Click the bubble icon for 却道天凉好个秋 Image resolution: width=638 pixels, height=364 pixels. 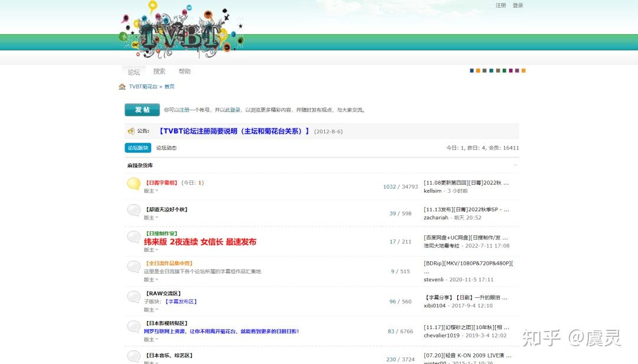(x=134, y=210)
